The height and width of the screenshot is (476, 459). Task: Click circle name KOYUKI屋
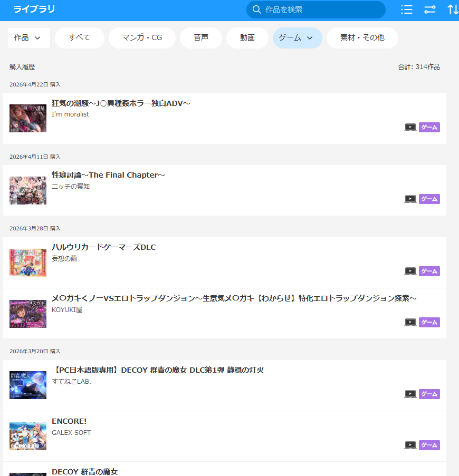click(x=67, y=309)
